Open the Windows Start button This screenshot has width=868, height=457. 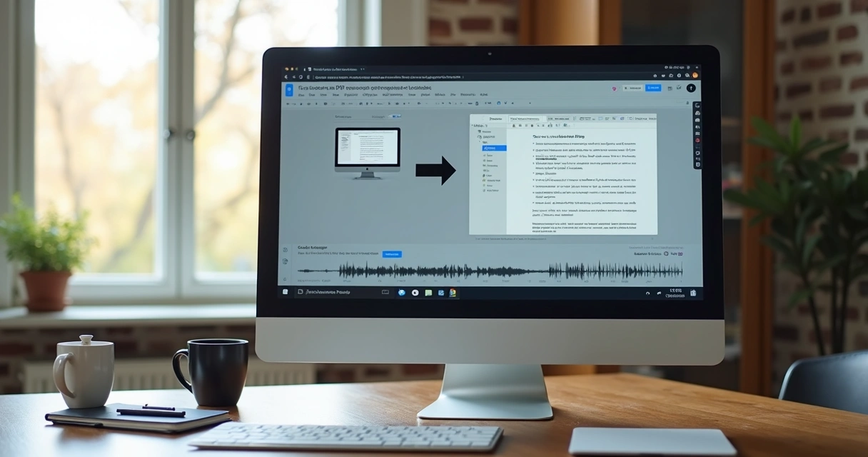coord(285,292)
